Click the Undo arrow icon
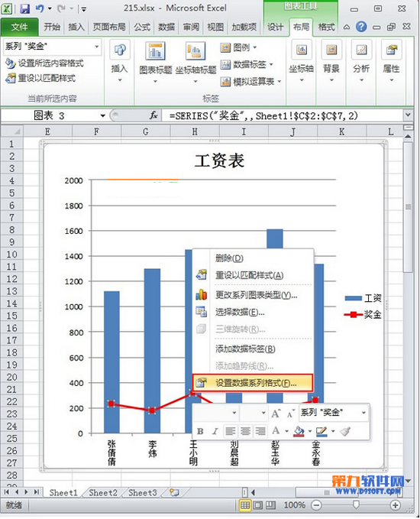 click(x=40, y=8)
